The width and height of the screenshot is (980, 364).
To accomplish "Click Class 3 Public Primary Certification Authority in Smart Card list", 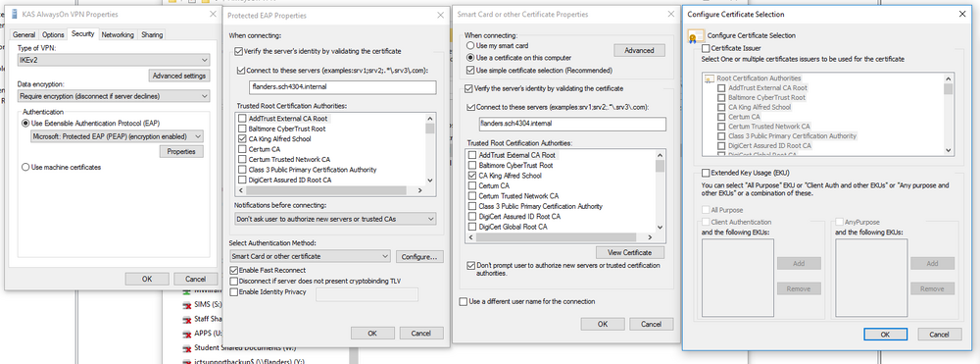I will coord(540,206).
